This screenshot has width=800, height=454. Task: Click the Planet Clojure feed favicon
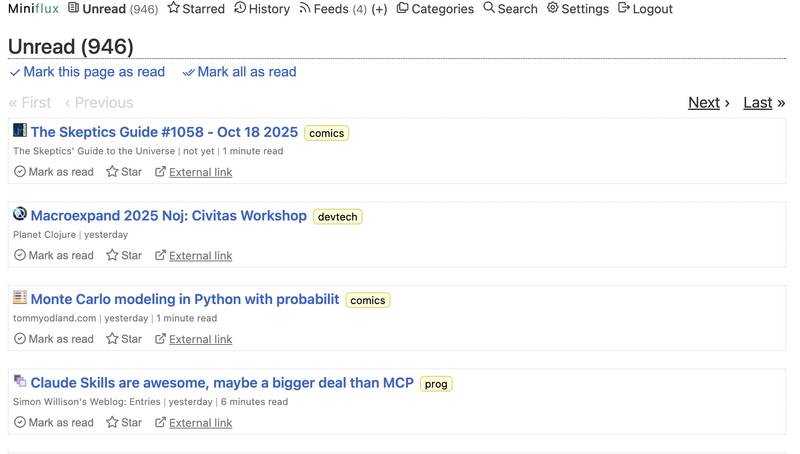coord(20,214)
